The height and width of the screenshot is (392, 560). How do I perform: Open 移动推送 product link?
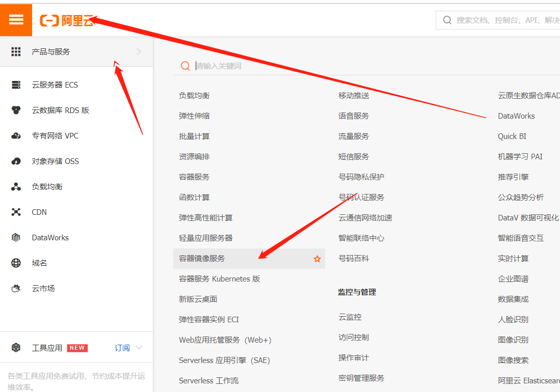pyautogui.click(x=354, y=96)
